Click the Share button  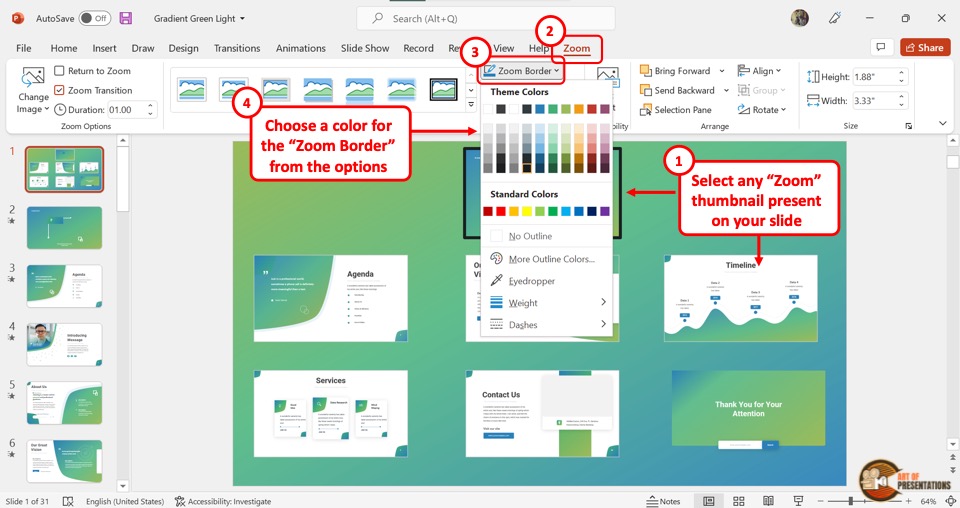click(925, 48)
